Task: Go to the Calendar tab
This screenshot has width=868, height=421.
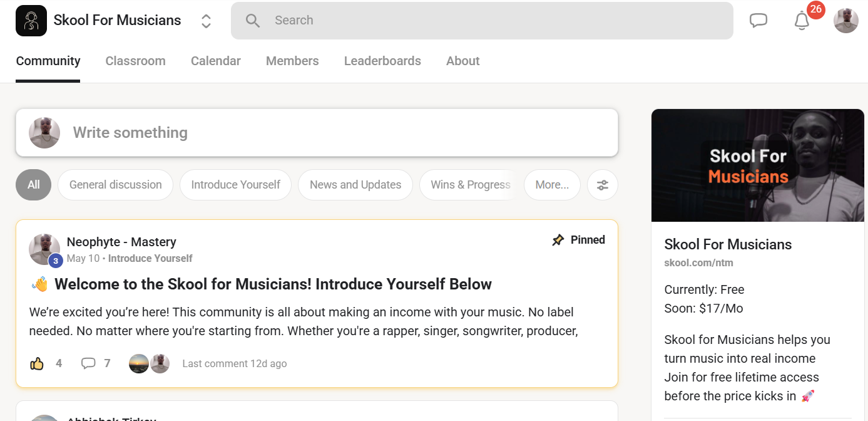Action: [x=216, y=61]
